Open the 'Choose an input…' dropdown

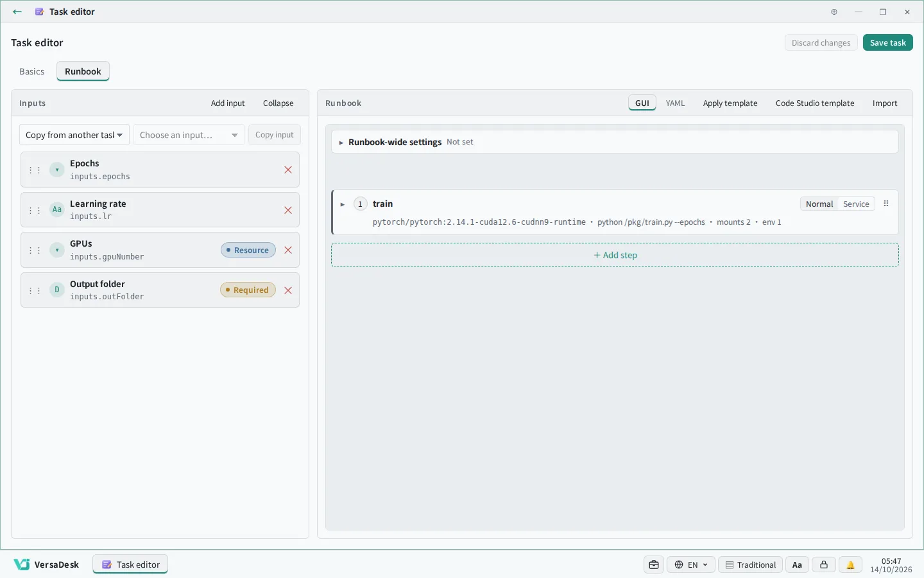(x=189, y=135)
